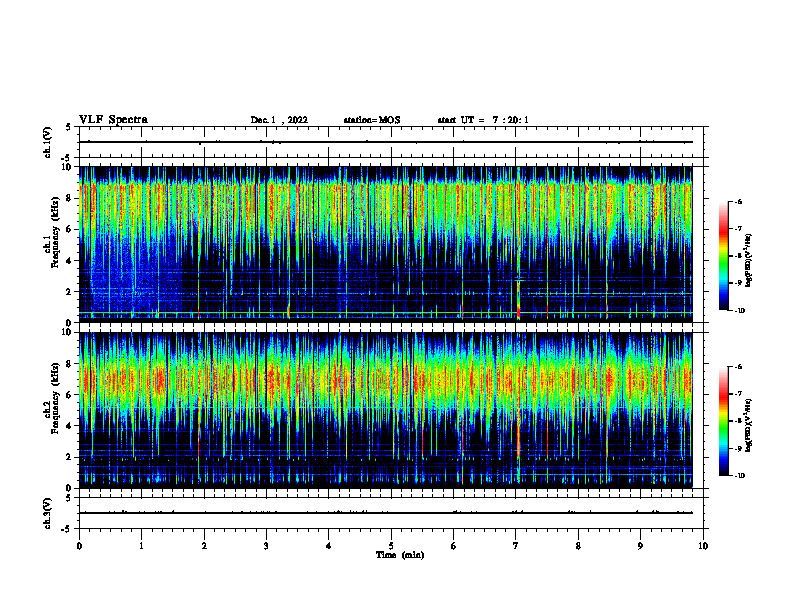Image resolution: width=792 pixels, height=612 pixels.
Task: Click the "start UT = 7:20:1" text
Action: point(483,120)
